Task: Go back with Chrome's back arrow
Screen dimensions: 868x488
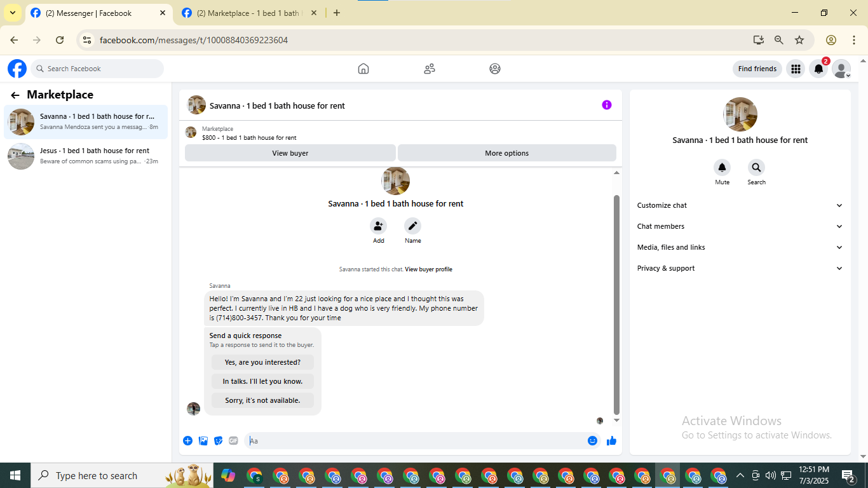Action: click(x=14, y=40)
